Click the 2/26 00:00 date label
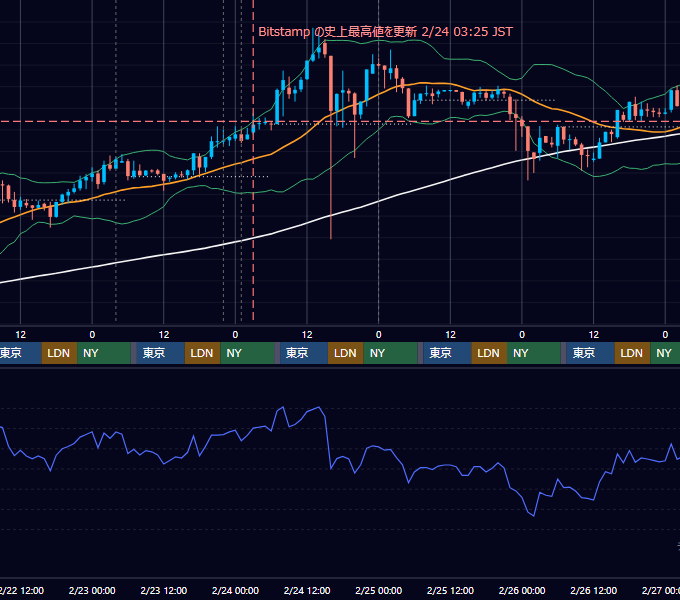 [x=522, y=590]
